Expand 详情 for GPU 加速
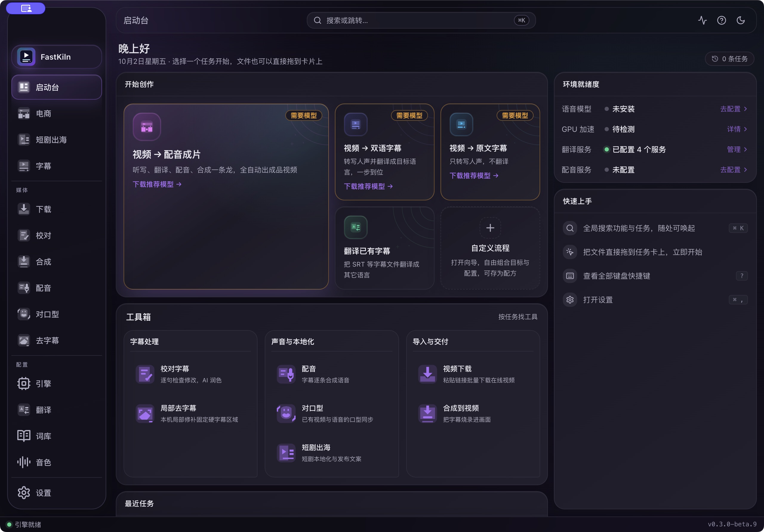The width and height of the screenshot is (764, 532). (x=737, y=129)
